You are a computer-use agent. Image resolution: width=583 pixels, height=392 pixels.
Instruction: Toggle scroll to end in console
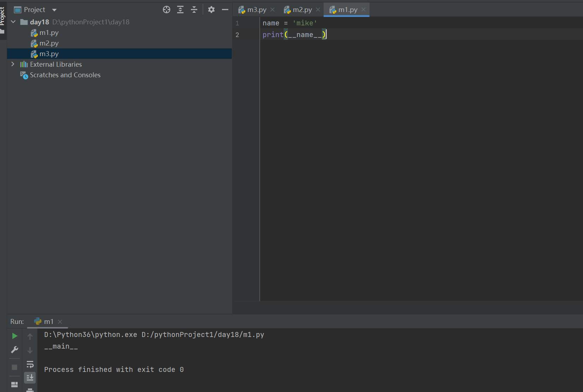[x=30, y=378]
